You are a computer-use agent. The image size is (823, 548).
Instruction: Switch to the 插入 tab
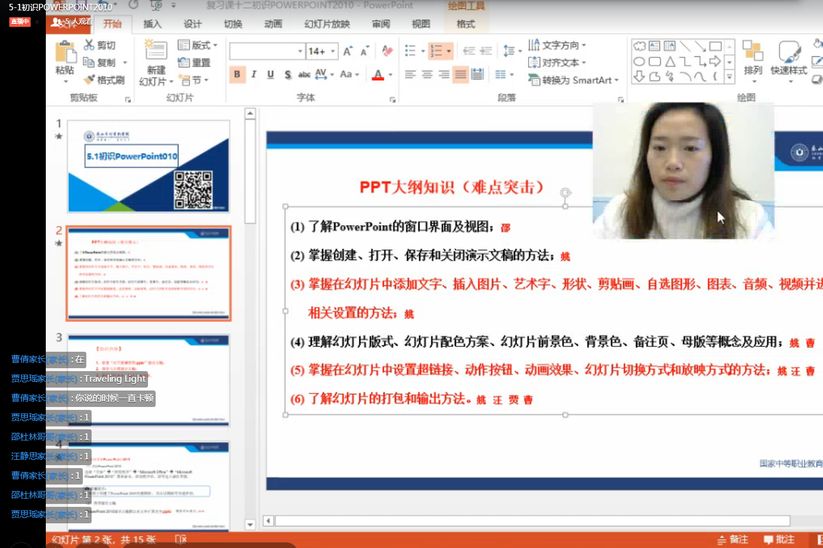pos(153,24)
